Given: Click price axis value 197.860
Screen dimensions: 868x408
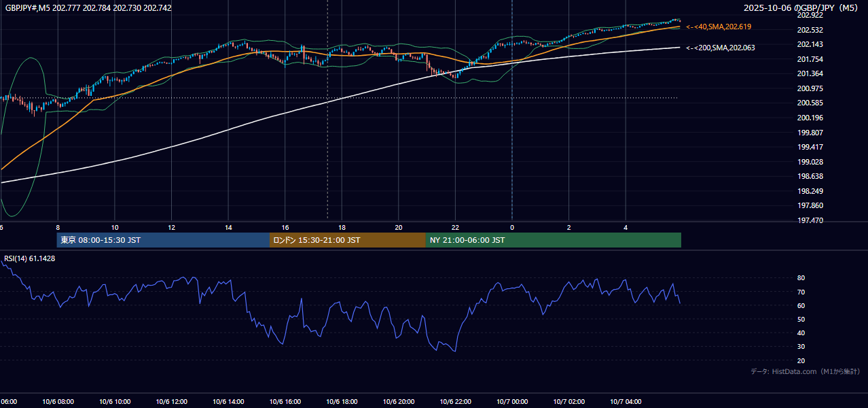Looking at the screenshot, I should tap(810, 205).
